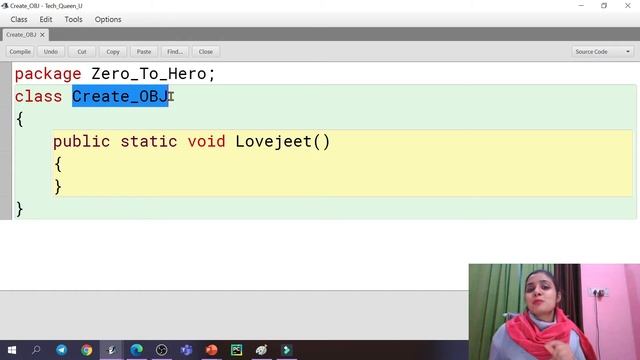Click the Close toolbar button
640x360 pixels.
(x=206, y=51)
